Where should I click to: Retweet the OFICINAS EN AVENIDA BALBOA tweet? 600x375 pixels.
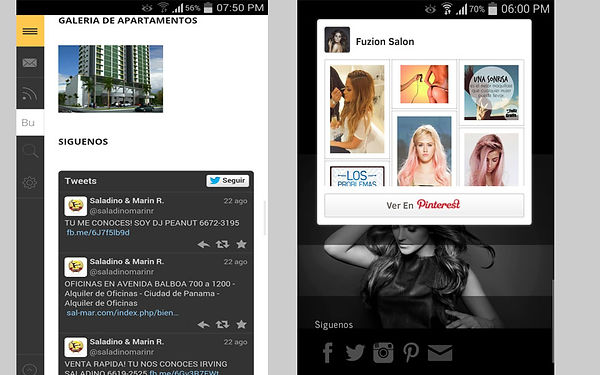click(222, 324)
